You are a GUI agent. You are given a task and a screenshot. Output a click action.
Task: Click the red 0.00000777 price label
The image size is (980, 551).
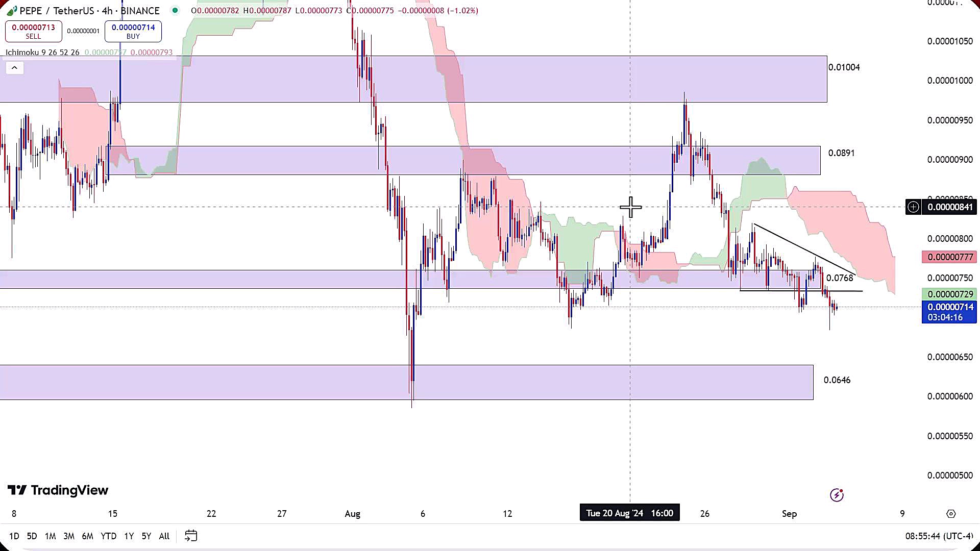tap(949, 257)
